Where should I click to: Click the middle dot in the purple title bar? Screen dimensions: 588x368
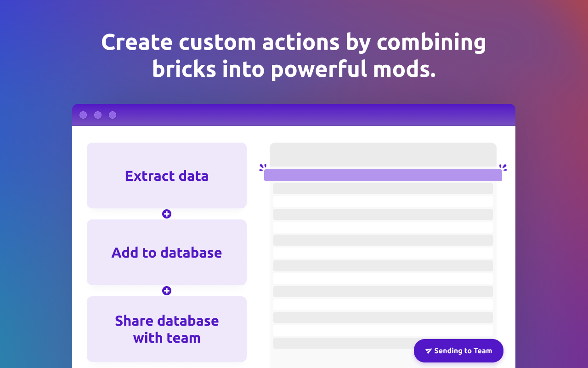[98, 115]
